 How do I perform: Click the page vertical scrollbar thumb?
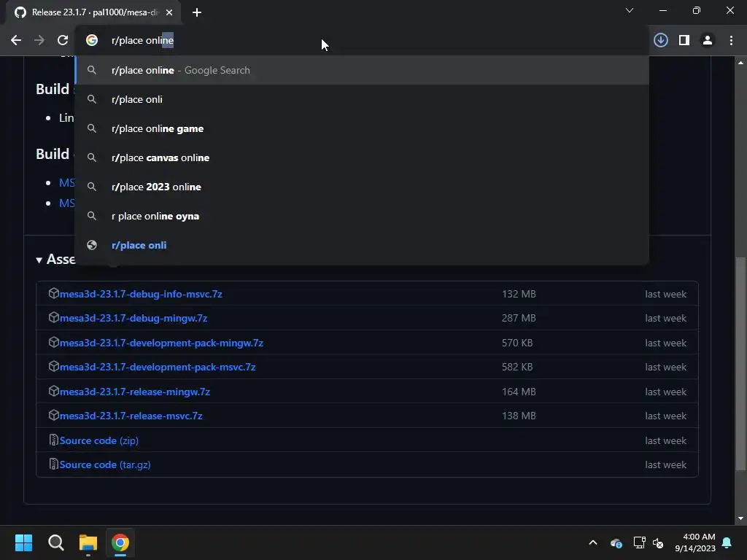[x=740, y=363]
